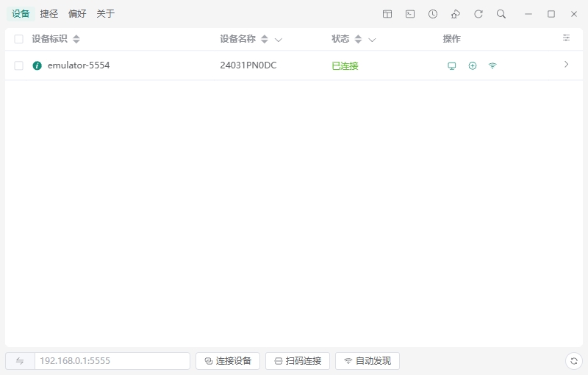
Task: Start mirroring via monitor icon for emulator-5554
Action: click(452, 66)
